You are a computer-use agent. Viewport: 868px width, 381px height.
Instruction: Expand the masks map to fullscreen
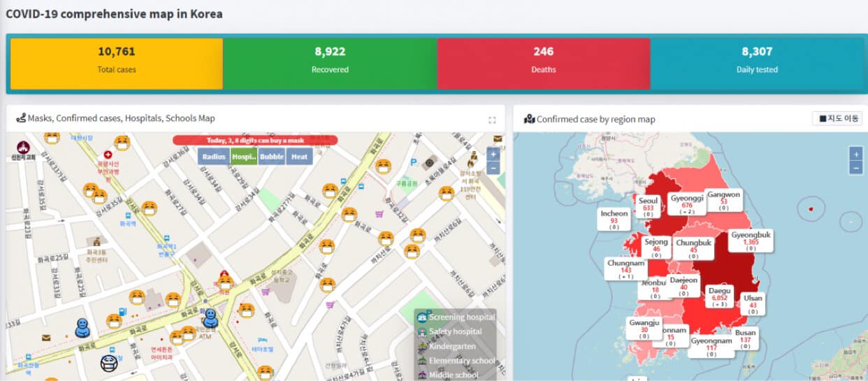click(492, 120)
